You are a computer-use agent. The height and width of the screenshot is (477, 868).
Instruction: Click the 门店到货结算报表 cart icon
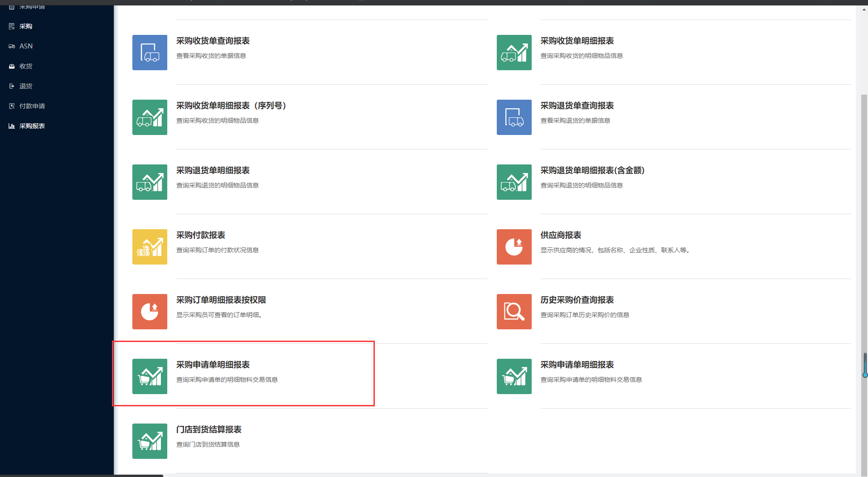[150, 441]
